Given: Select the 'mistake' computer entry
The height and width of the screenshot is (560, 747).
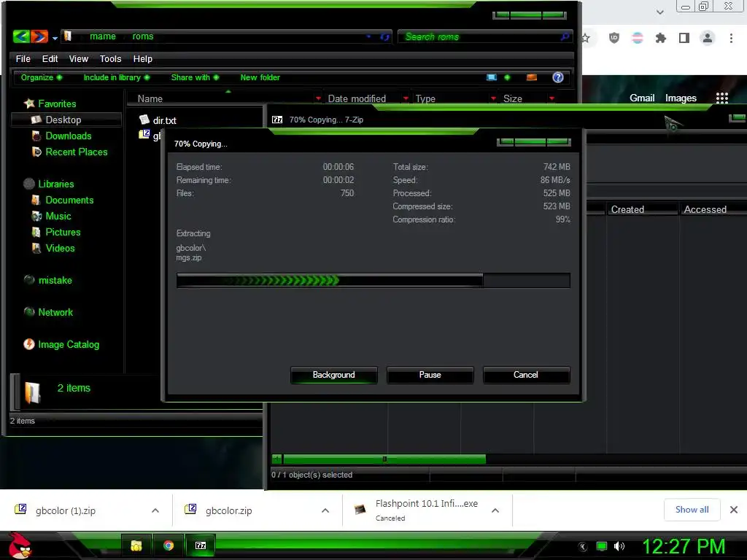Looking at the screenshot, I should click(55, 280).
